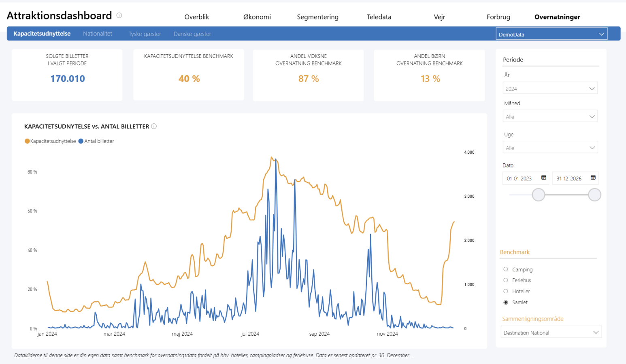626x364 pixels.
Task: Open the Forbrug page
Action: [498, 17]
